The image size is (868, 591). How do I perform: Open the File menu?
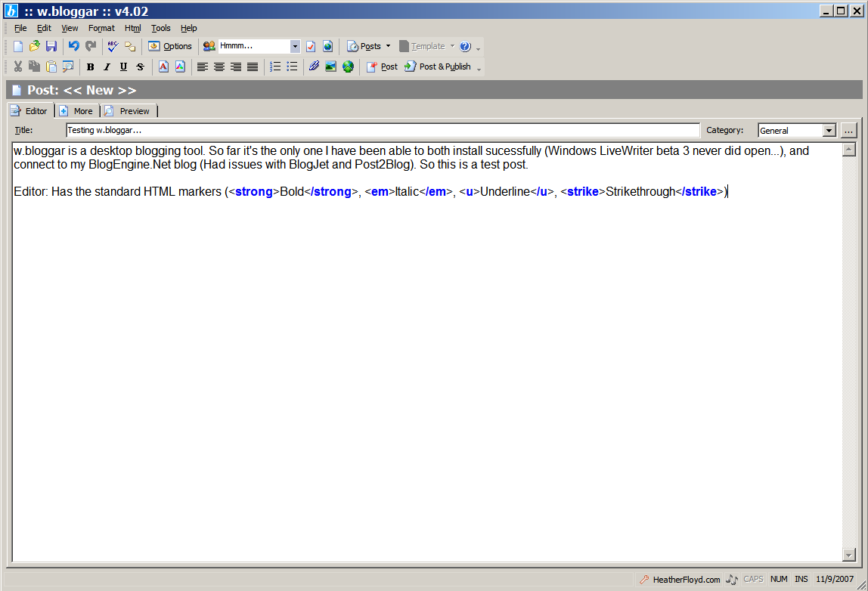click(20, 28)
